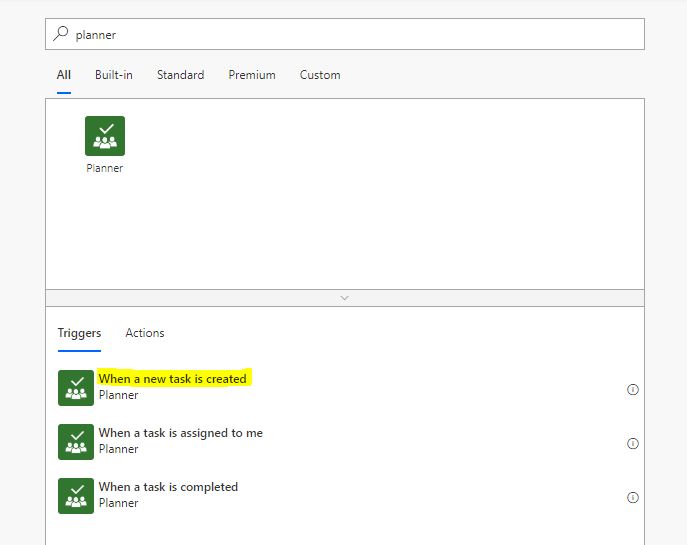This screenshot has height=545, width=687.
Task: Open the Actions tab
Action: [145, 333]
